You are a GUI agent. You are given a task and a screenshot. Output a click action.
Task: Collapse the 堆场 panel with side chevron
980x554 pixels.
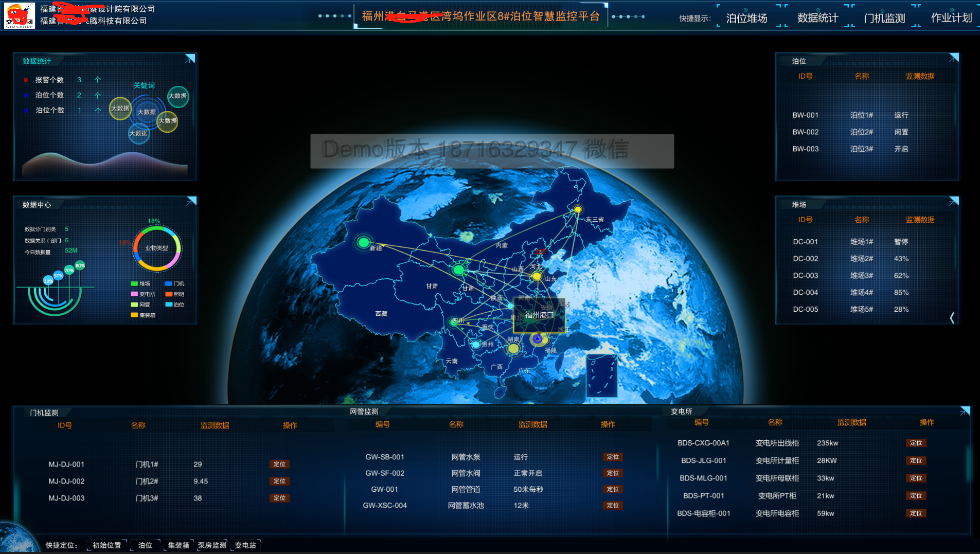point(952,318)
